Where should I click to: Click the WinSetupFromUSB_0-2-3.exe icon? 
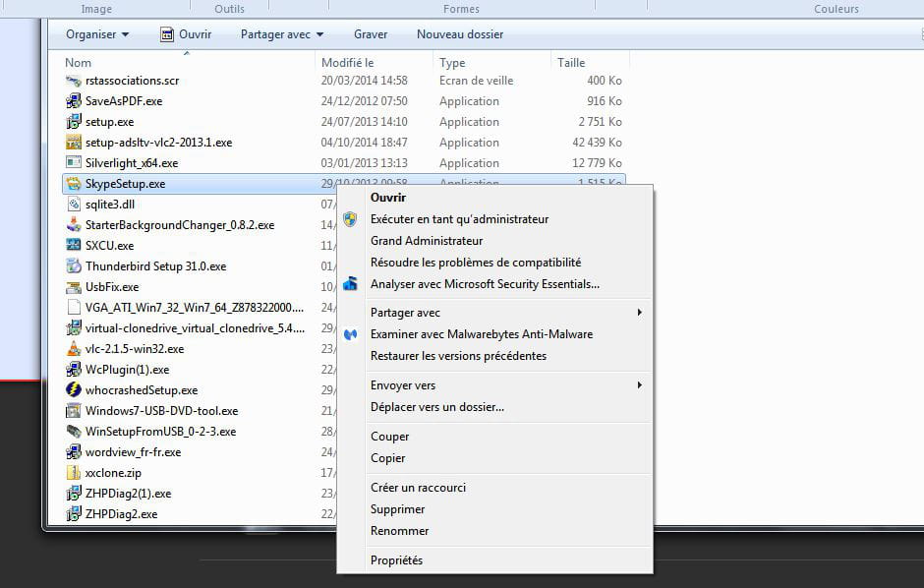coord(74,432)
